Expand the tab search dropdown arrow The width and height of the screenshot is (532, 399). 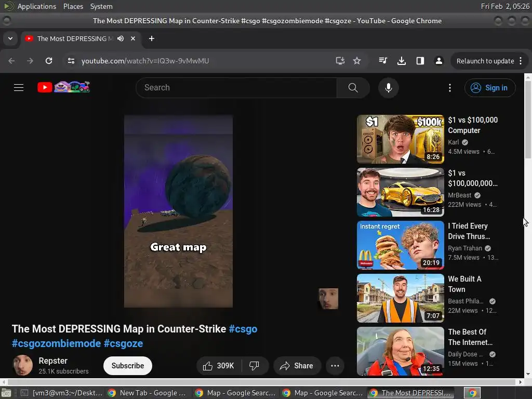pyautogui.click(x=10, y=38)
